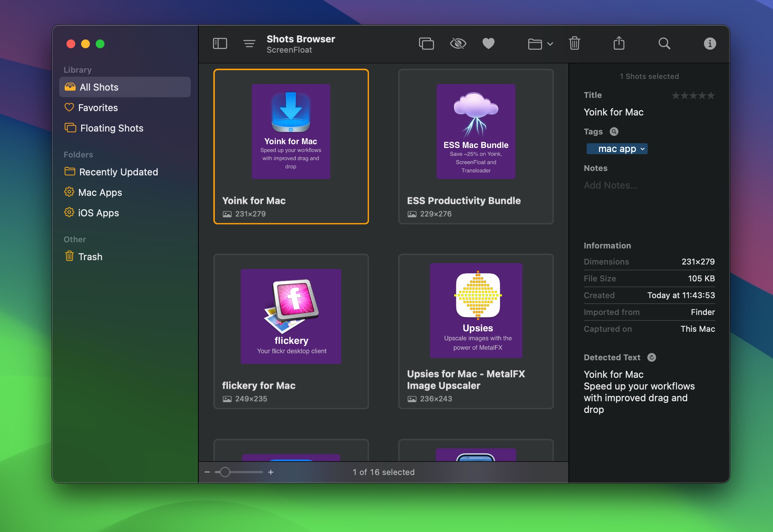
Task: Toggle the sidebar visibility icon
Action: click(x=220, y=44)
